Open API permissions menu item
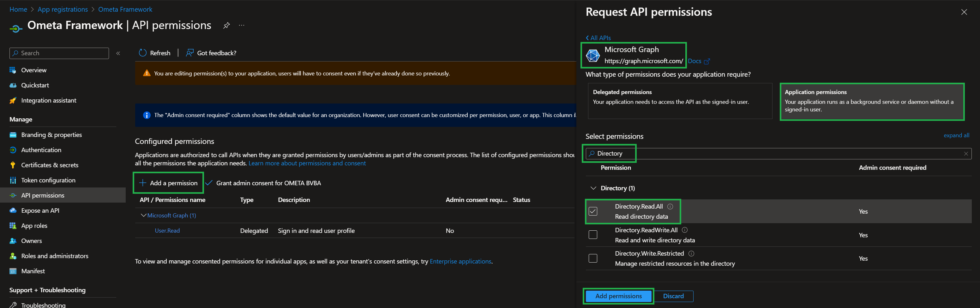 [63, 195]
